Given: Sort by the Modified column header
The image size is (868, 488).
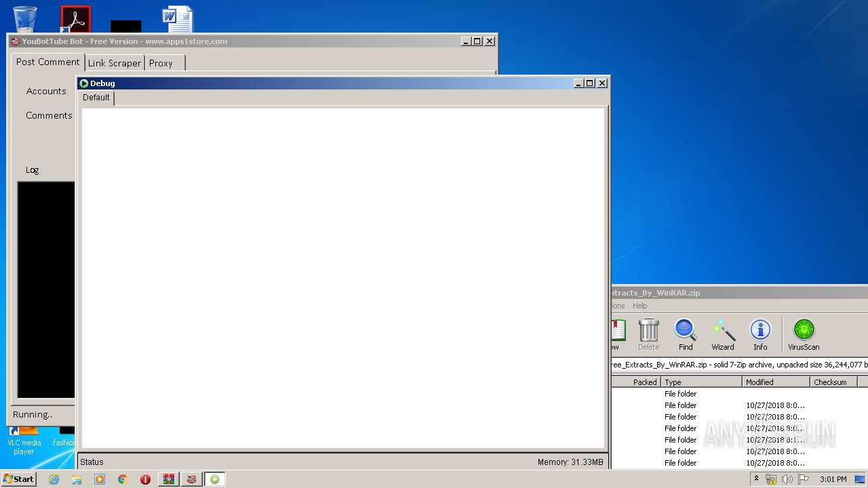Looking at the screenshot, I should click(x=776, y=382).
